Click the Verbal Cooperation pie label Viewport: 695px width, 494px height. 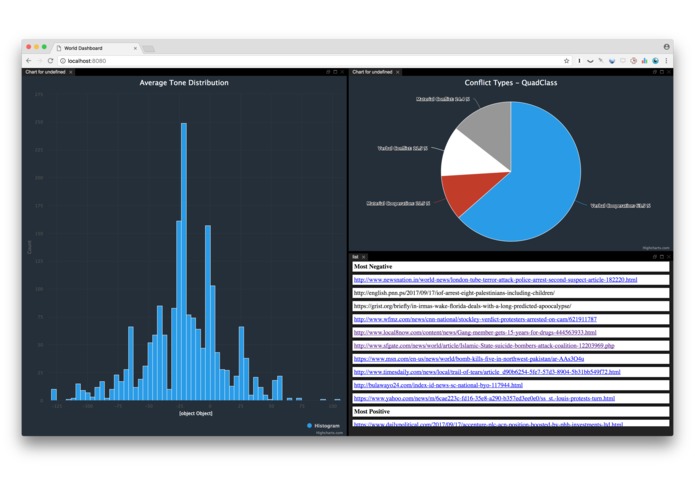coord(620,206)
